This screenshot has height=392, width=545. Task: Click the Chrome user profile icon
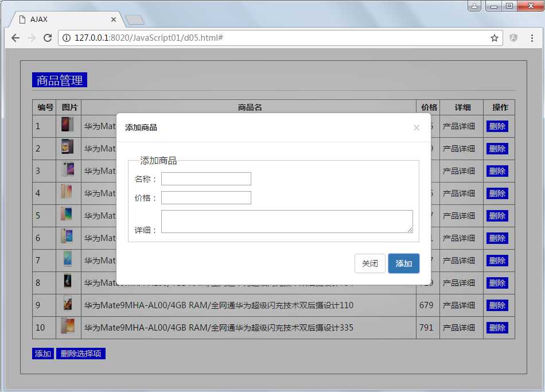[474, 6]
